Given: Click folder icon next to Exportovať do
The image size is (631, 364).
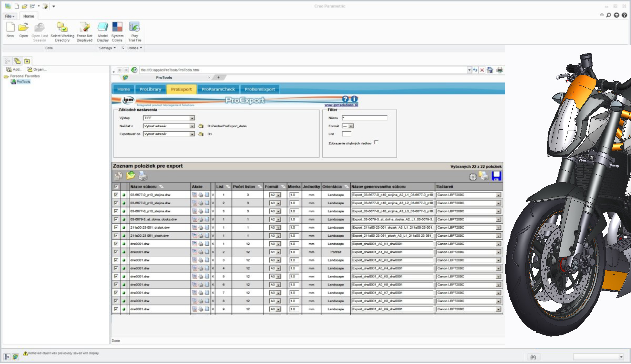Looking at the screenshot, I should coord(201,134).
